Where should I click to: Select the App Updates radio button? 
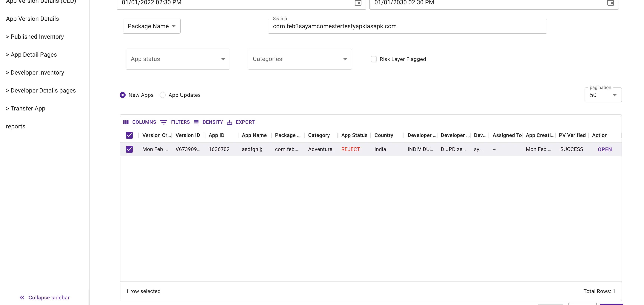(x=163, y=95)
